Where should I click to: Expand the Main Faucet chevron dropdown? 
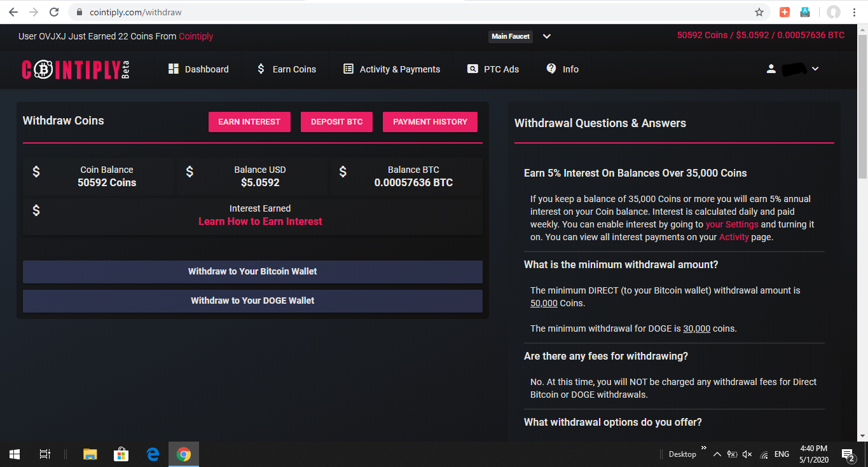point(546,36)
